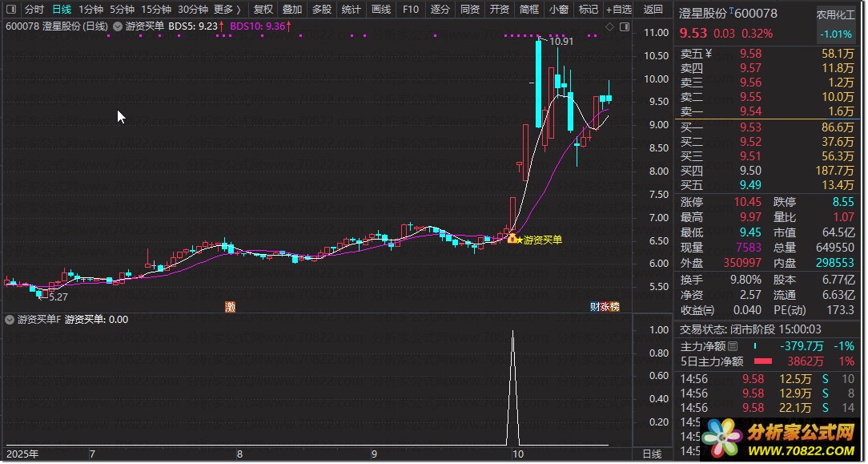Click the 分析家公式网 logo

[780, 438]
